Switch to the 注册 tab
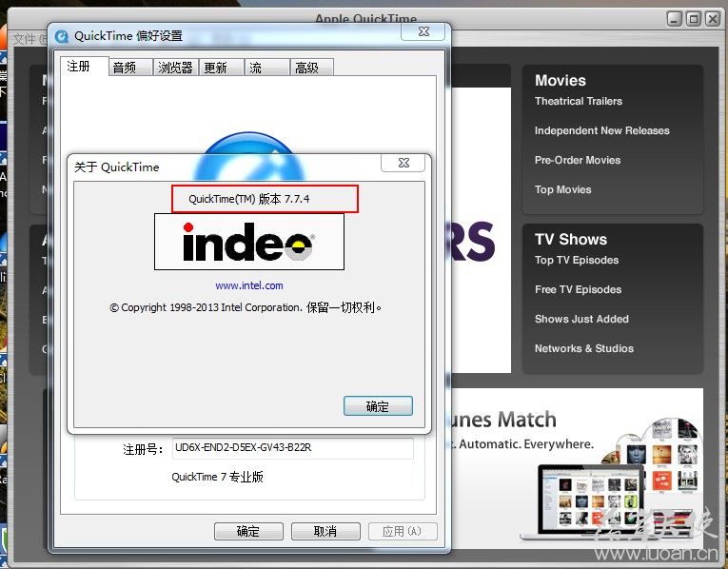The image size is (728, 569). pos(84,67)
